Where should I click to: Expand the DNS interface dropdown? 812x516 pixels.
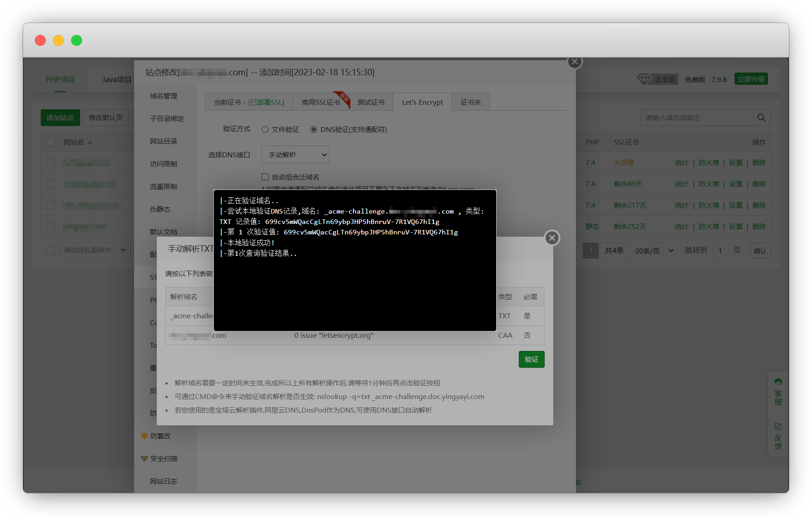295,155
